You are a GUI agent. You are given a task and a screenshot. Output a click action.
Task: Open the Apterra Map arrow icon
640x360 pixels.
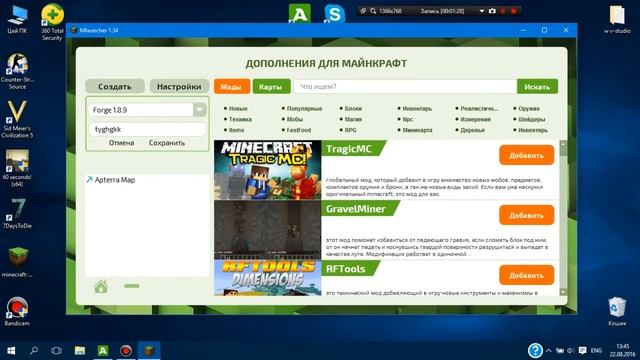[89, 180]
